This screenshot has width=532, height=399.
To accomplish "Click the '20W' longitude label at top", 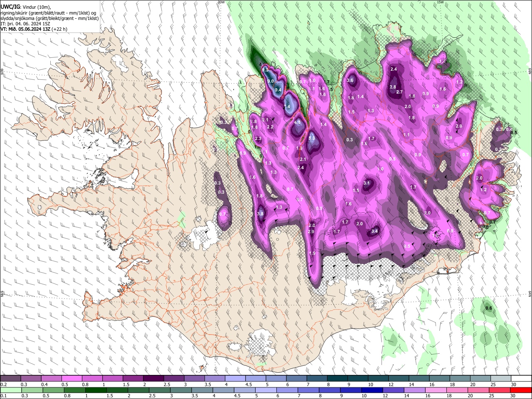I will tap(221, 2).
